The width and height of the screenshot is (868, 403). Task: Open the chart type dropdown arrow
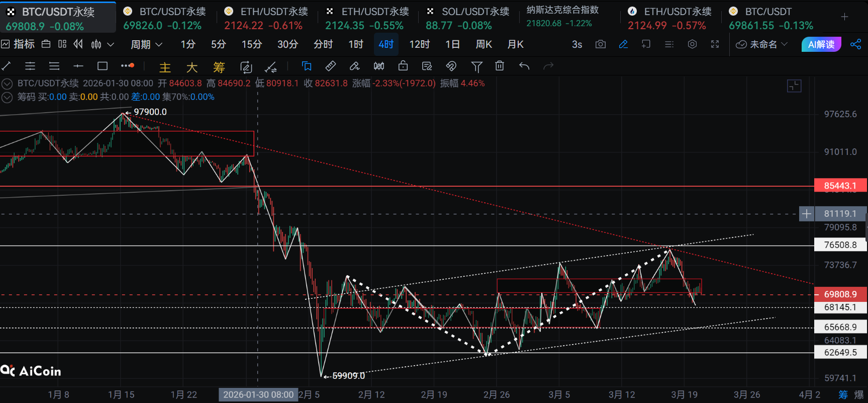pyautogui.click(x=111, y=44)
